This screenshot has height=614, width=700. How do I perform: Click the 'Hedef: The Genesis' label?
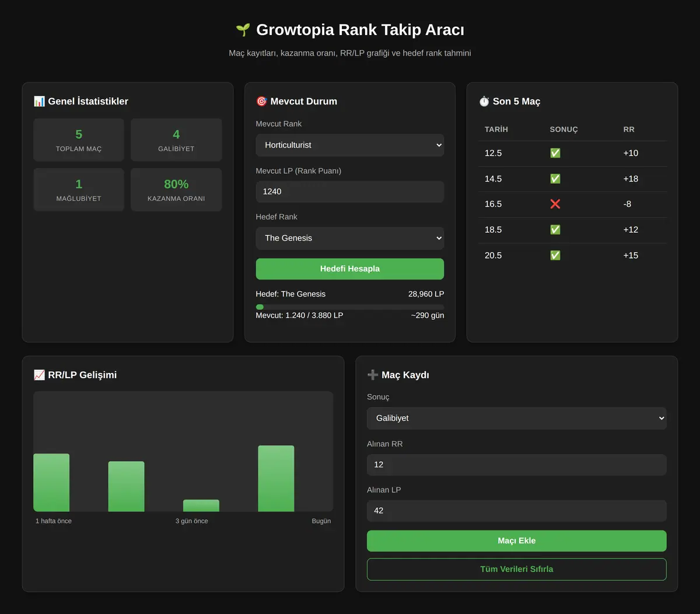coord(290,294)
